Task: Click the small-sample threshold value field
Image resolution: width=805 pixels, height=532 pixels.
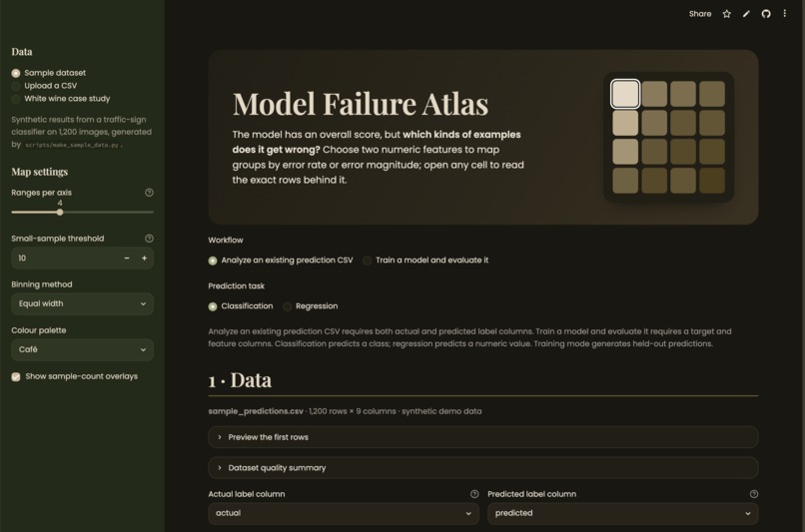Action: 64,259
